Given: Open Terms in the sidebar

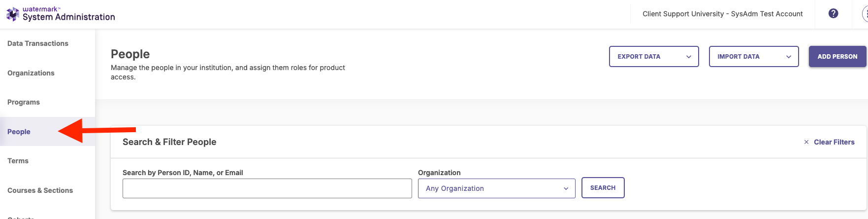Looking at the screenshot, I should [18, 161].
